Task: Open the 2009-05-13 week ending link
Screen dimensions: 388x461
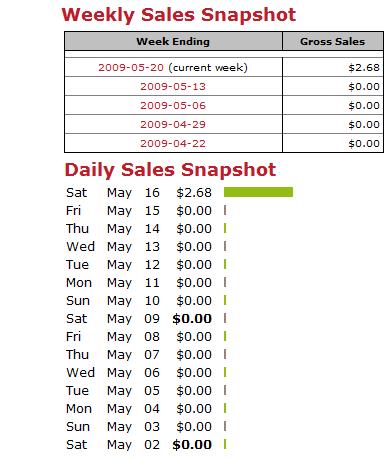Action: (x=173, y=87)
